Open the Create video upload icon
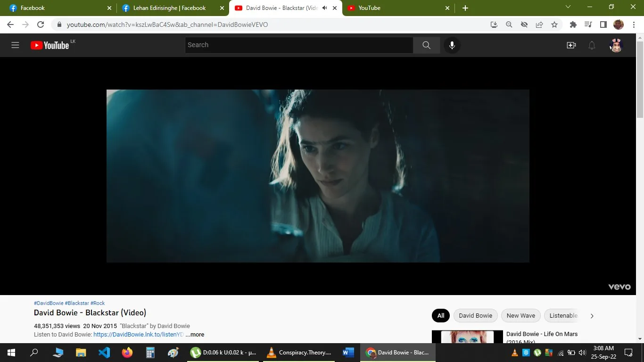Screen dimensions: 644x362 pyautogui.click(x=571, y=45)
